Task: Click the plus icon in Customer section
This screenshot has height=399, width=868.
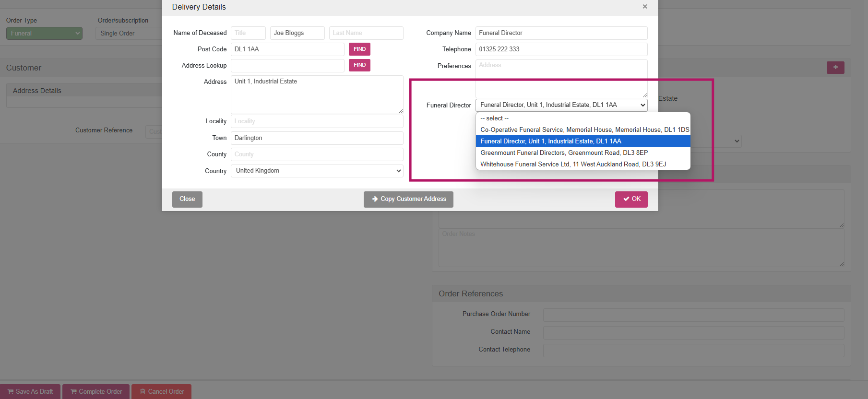Action: click(835, 67)
